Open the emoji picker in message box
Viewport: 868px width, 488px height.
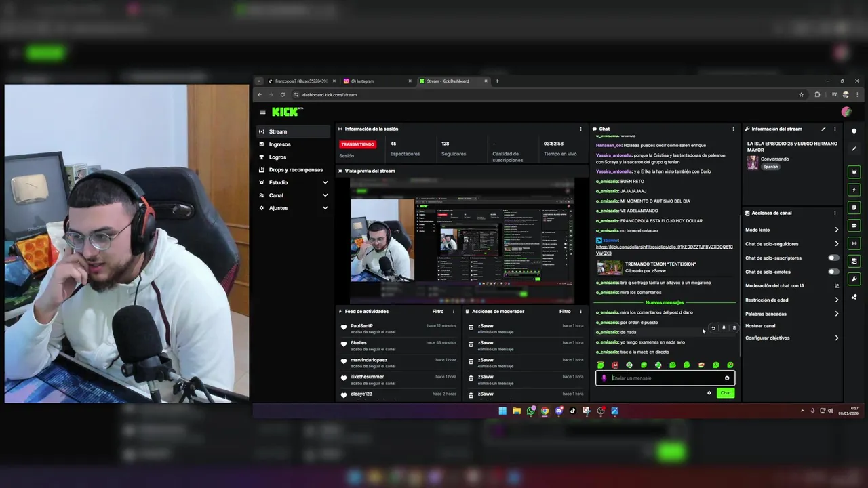727,378
